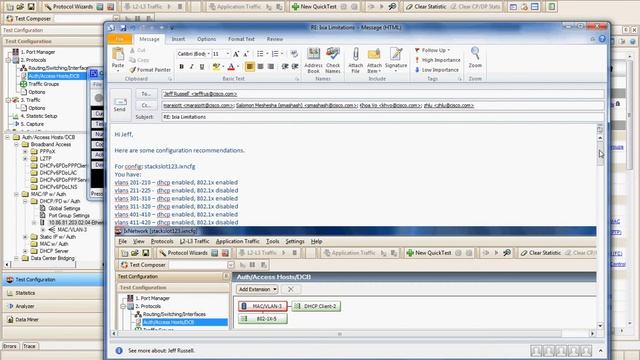Switch to the Insert ribbon tab
Image resolution: width=640 pixels, height=360 pixels.
tap(178, 39)
